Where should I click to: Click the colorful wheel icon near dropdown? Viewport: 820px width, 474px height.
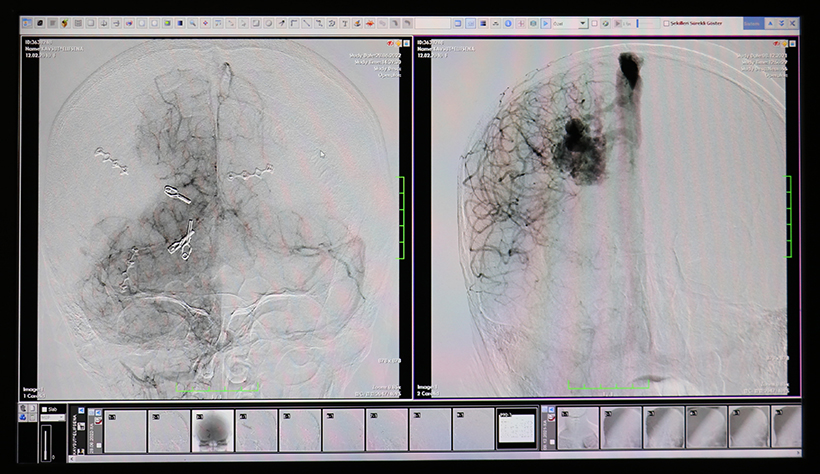(x=606, y=24)
